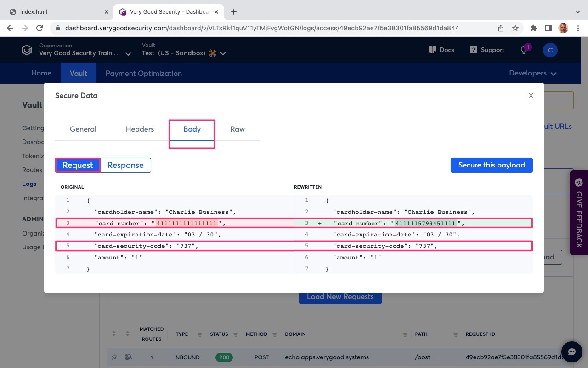Select the Body tab
The image size is (588, 368).
tap(192, 129)
